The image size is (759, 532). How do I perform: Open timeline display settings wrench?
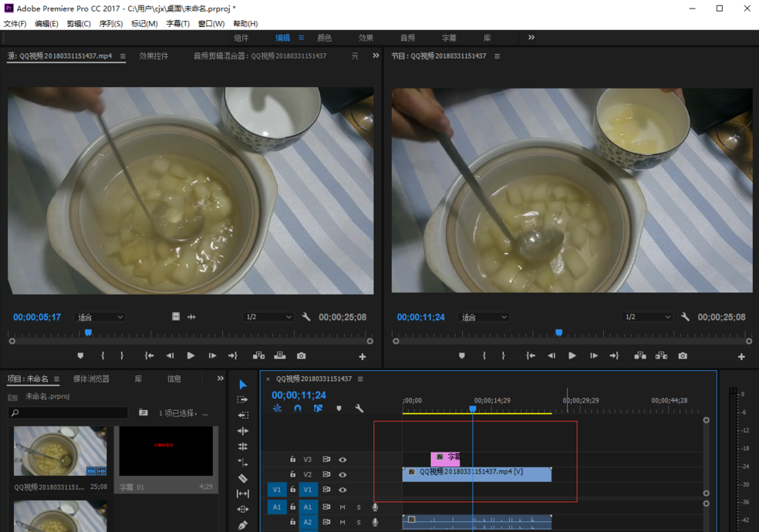359,409
